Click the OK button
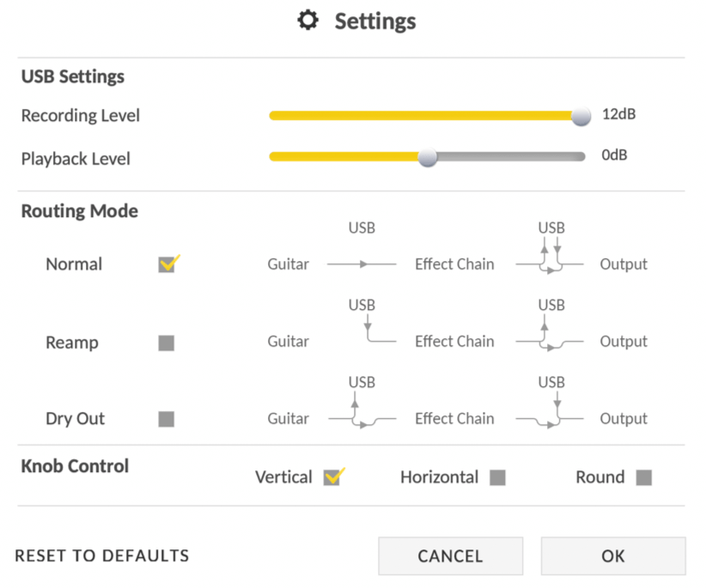 click(613, 556)
